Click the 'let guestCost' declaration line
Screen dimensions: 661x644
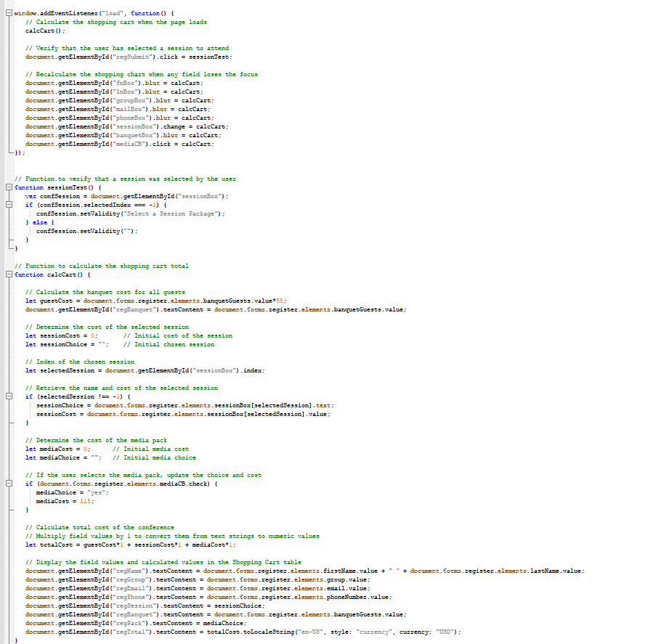(x=156, y=301)
